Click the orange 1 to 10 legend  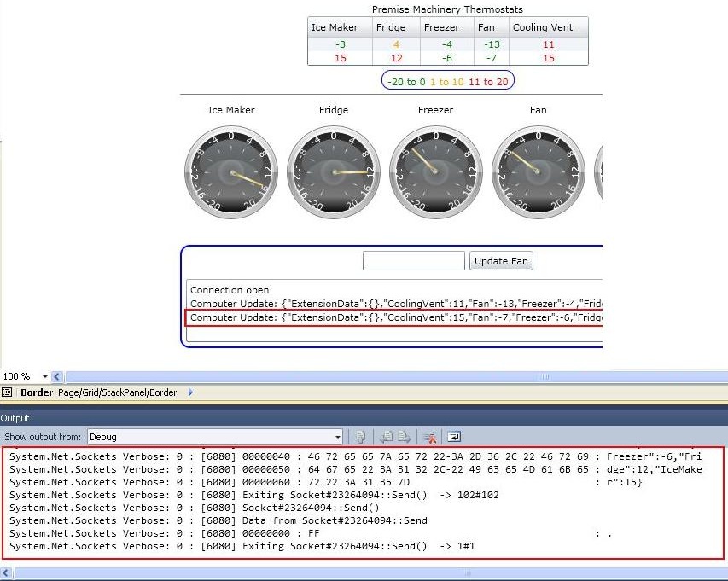tap(446, 82)
